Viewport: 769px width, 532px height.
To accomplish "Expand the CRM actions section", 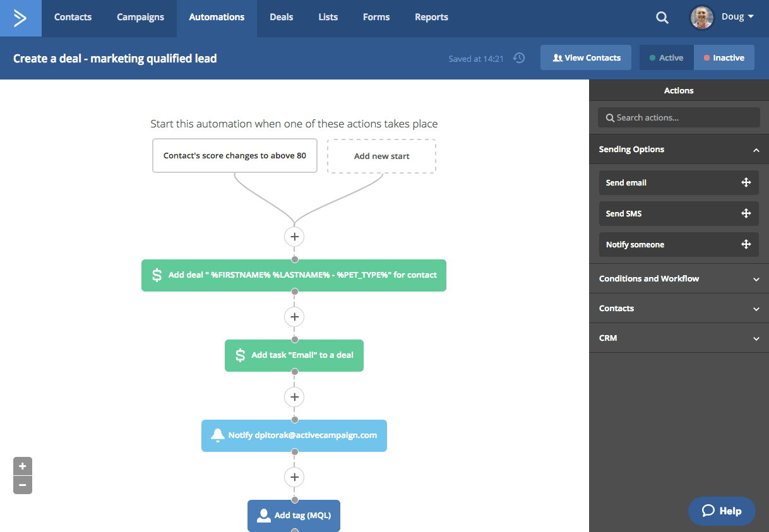I will [x=756, y=338].
